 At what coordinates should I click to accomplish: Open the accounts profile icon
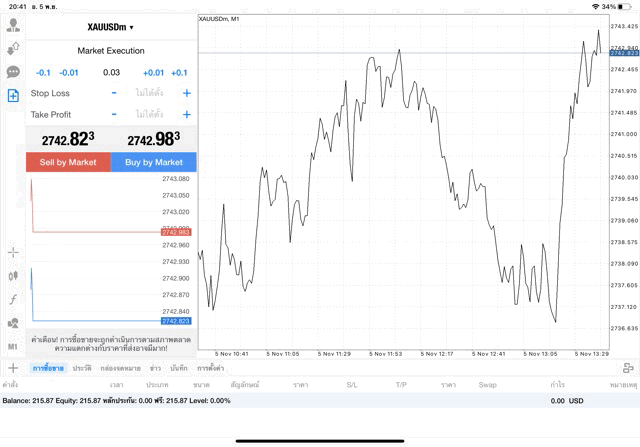(13, 24)
